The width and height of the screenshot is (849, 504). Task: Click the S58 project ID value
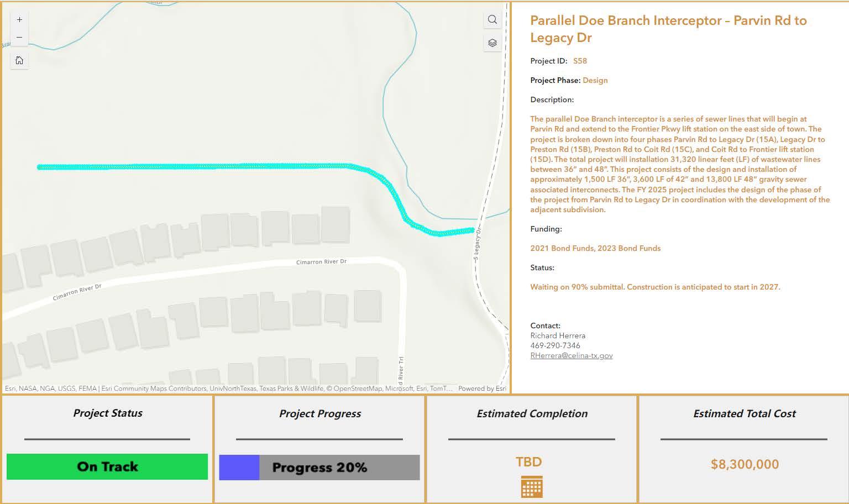[580, 61]
